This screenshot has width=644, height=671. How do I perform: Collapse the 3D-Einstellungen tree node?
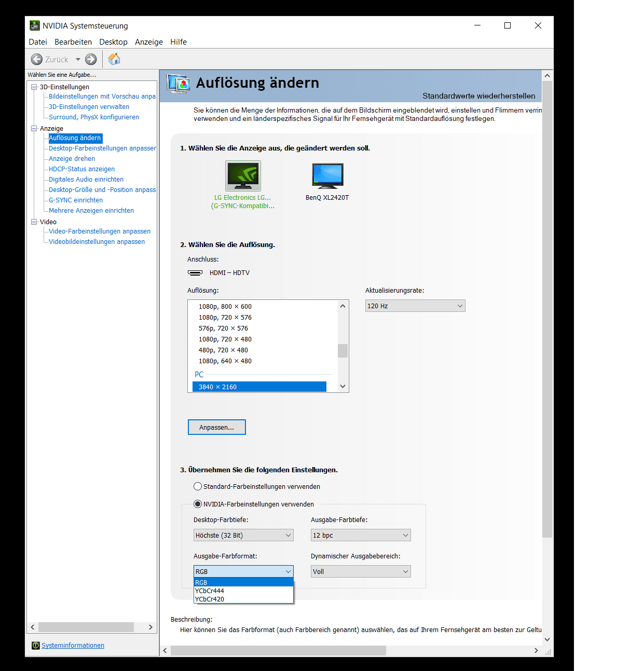(34, 87)
